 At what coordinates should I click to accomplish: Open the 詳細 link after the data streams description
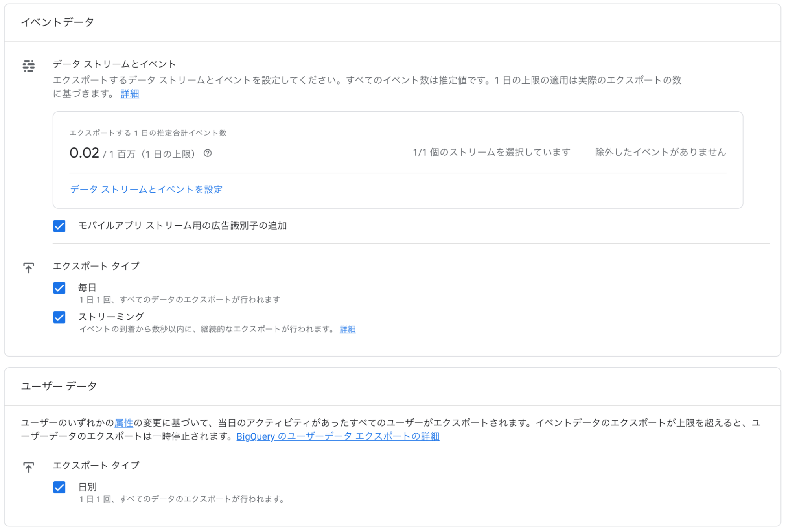[130, 94]
